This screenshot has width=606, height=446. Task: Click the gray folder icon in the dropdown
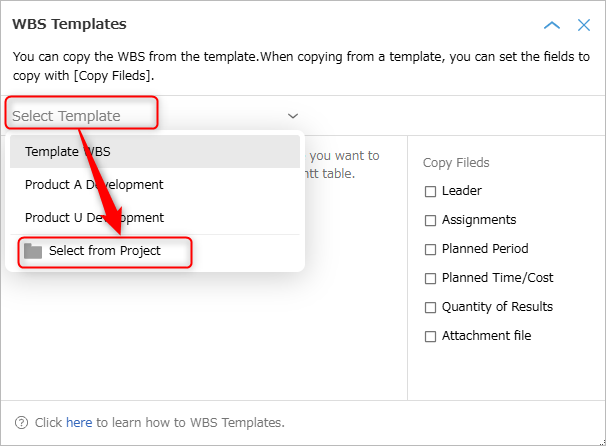(33, 251)
